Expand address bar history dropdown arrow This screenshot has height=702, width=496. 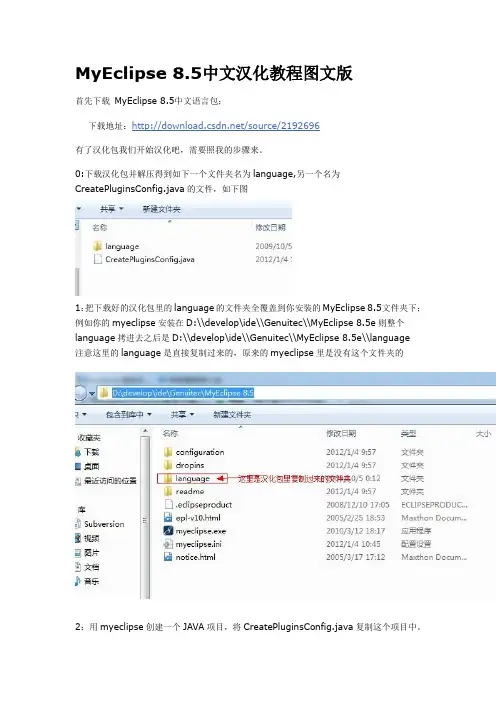[92, 394]
